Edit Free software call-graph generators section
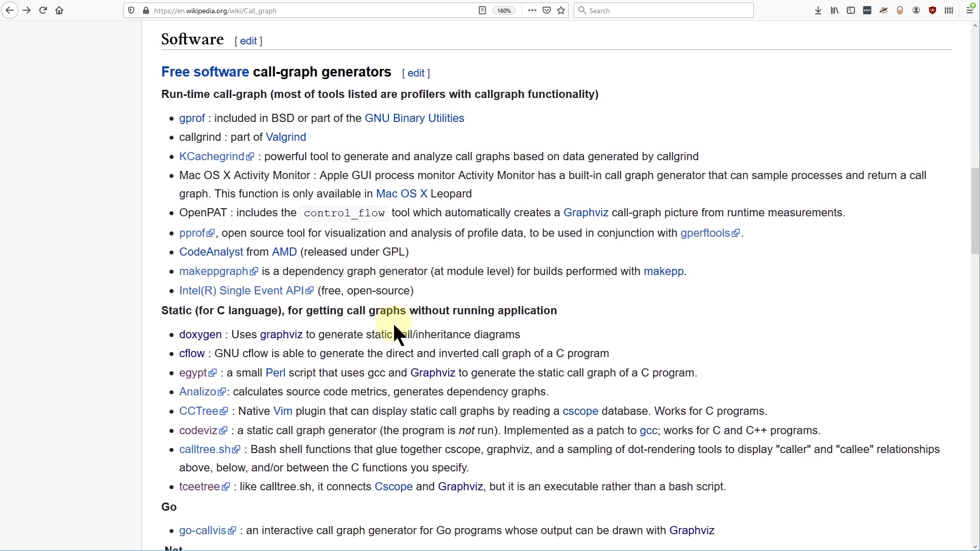 pos(416,73)
